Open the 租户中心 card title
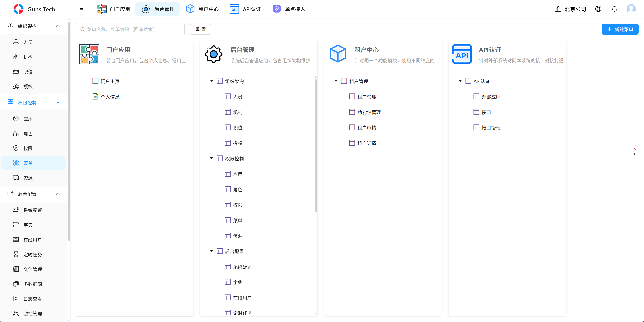This screenshot has width=644, height=322. (x=367, y=50)
